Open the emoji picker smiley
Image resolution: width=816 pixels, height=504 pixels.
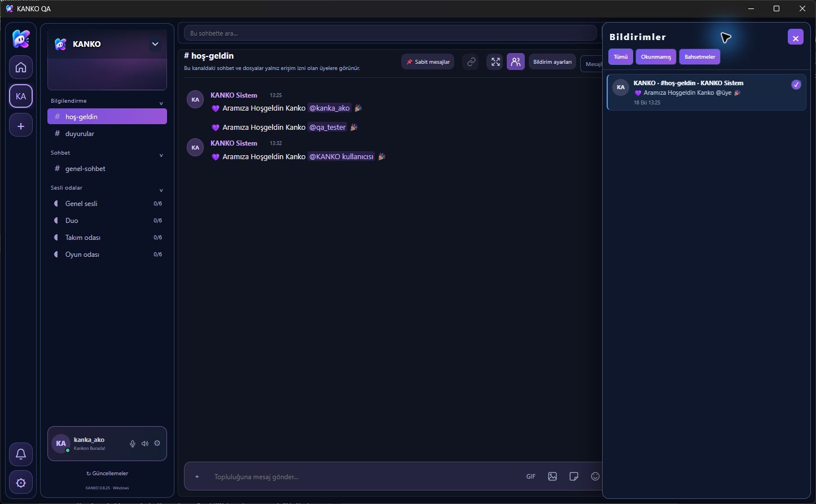coord(595,477)
